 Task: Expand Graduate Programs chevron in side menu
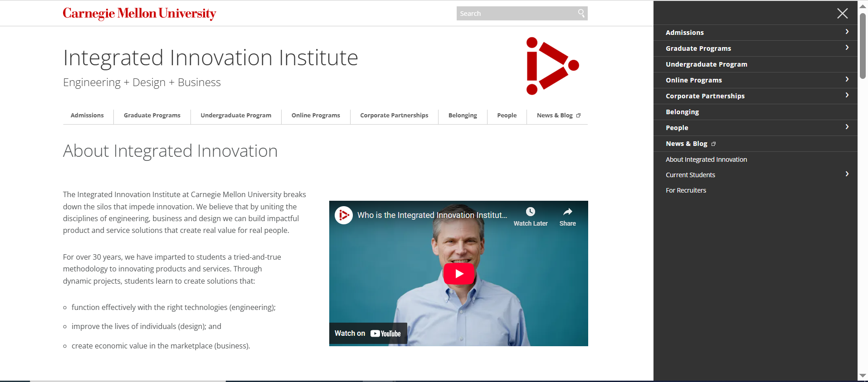[x=847, y=48]
